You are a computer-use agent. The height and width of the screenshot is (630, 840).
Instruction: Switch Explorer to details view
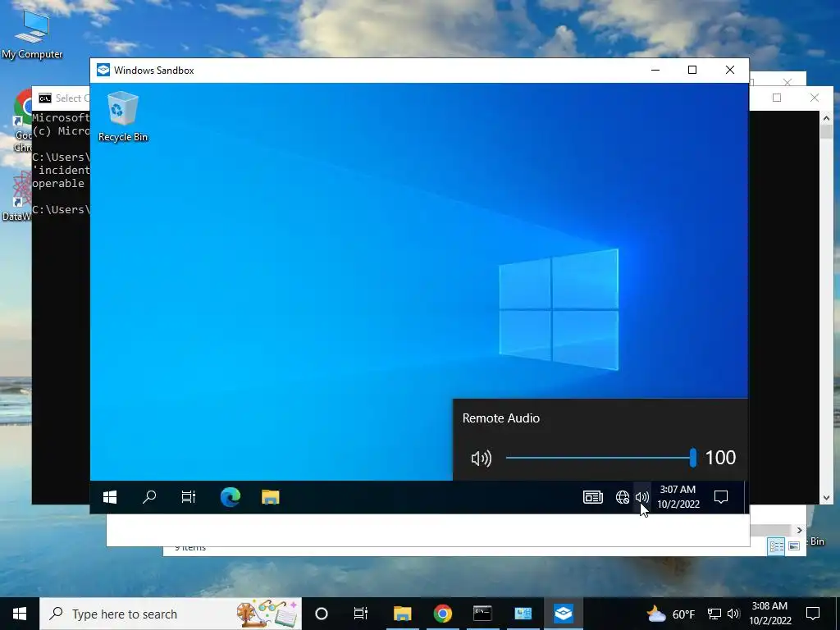click(776, 546)
